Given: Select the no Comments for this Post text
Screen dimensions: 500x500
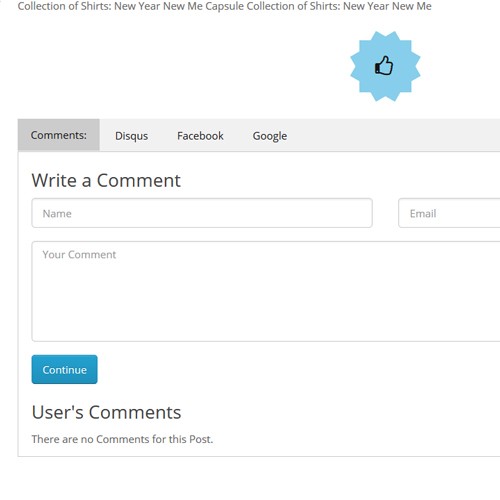Looking at the screenshot, I should coord(122,439).
